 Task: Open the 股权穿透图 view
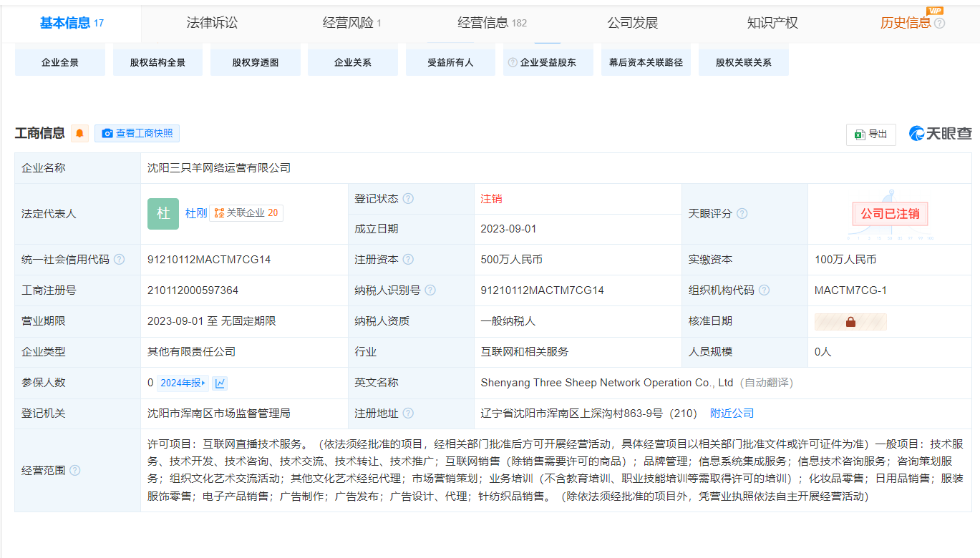coord(256,62)
